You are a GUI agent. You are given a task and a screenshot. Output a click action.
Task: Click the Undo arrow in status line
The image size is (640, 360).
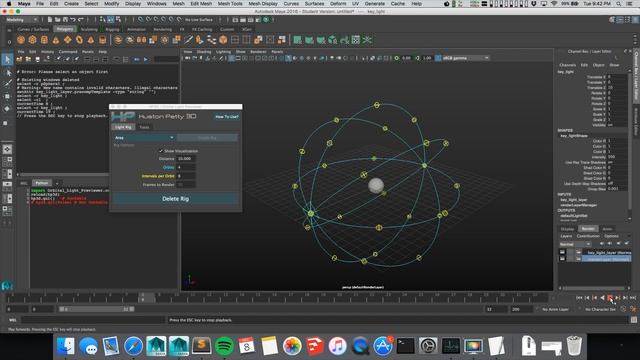(x=73, y=20)
